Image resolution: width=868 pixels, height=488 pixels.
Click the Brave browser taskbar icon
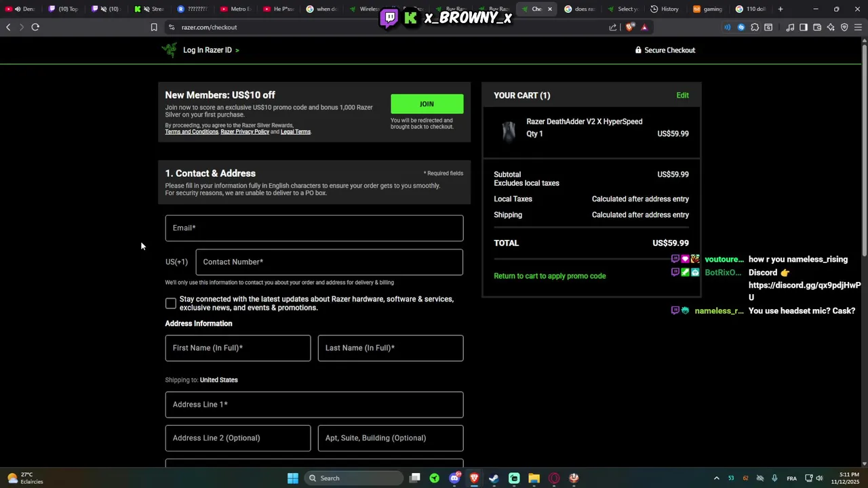(x=474, y=478)
